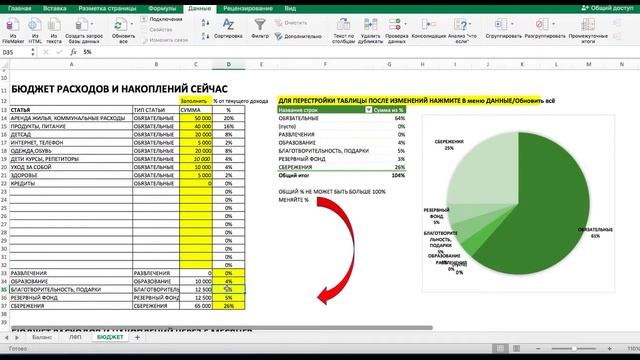640x360 pixels.
Task: Expand the Проверка данных dropdown arrow
Action: [405, 24]
